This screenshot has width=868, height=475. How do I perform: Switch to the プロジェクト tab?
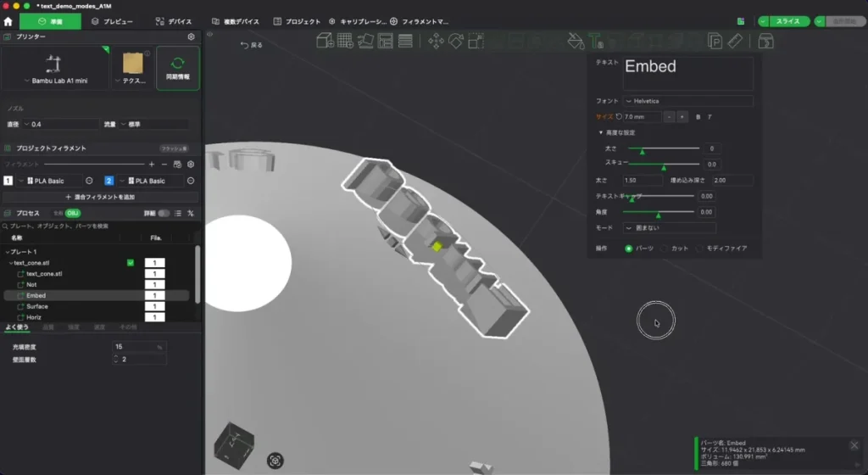tap(298, 21)
